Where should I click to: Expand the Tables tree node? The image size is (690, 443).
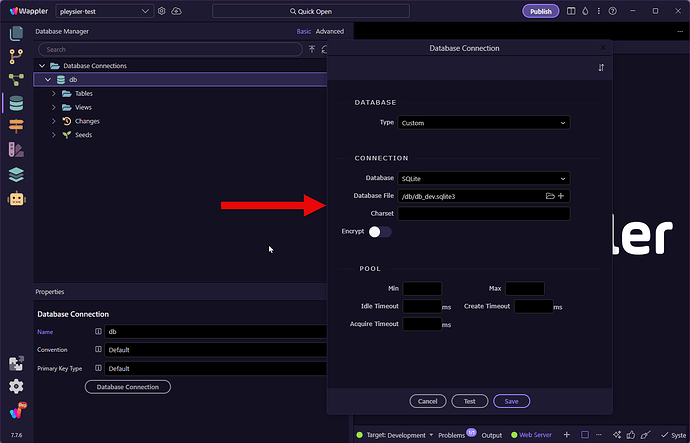54,94
